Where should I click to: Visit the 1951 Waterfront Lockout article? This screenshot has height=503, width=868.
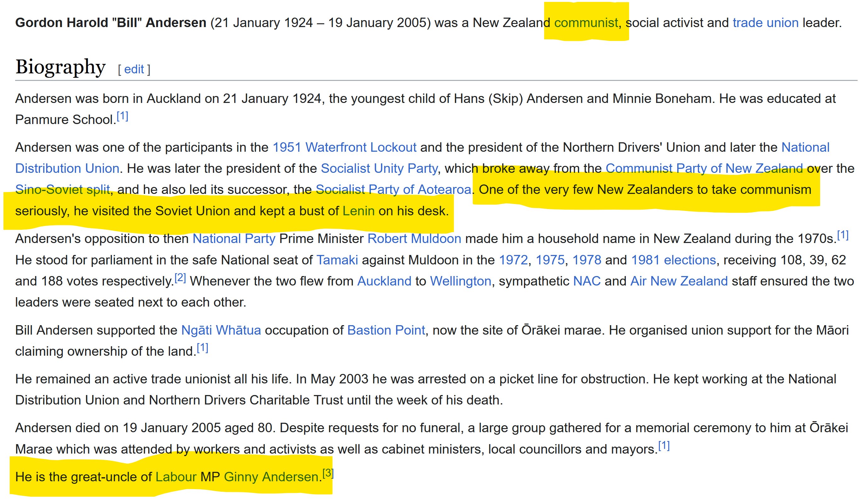coord(344,147)
